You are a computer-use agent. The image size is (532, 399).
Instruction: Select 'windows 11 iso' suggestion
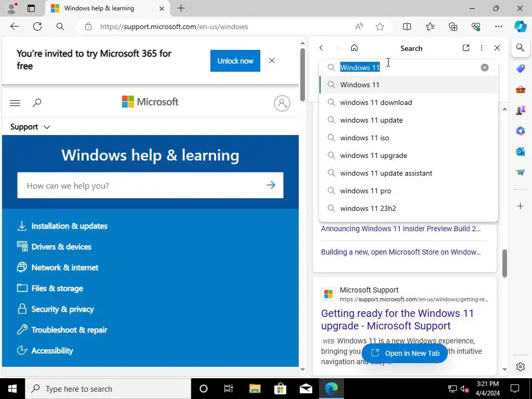(x=408, y=138)
